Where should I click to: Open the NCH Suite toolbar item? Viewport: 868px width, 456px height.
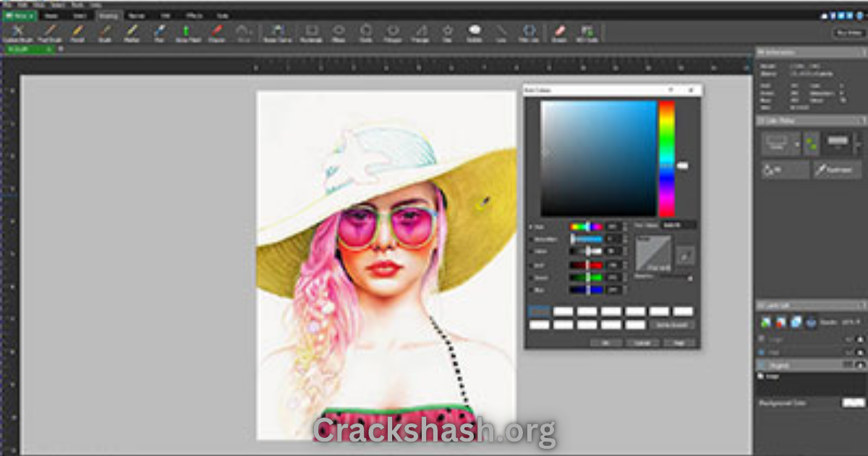coord(586,33)
